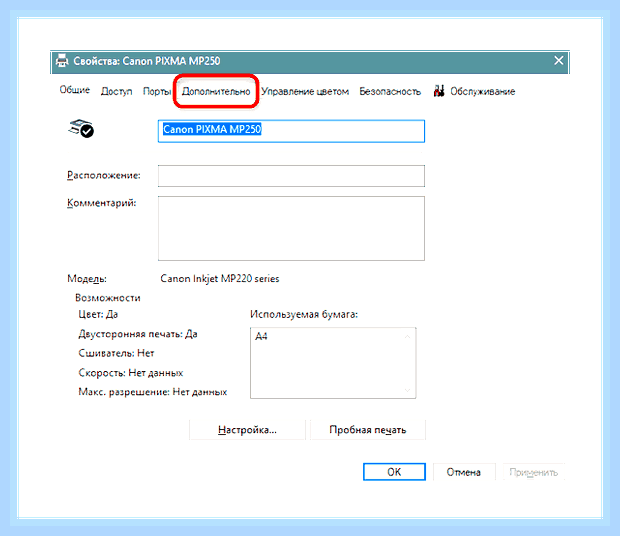Click the Используемая бумага label
The image size is (620, 536).
tap(304, 315)
